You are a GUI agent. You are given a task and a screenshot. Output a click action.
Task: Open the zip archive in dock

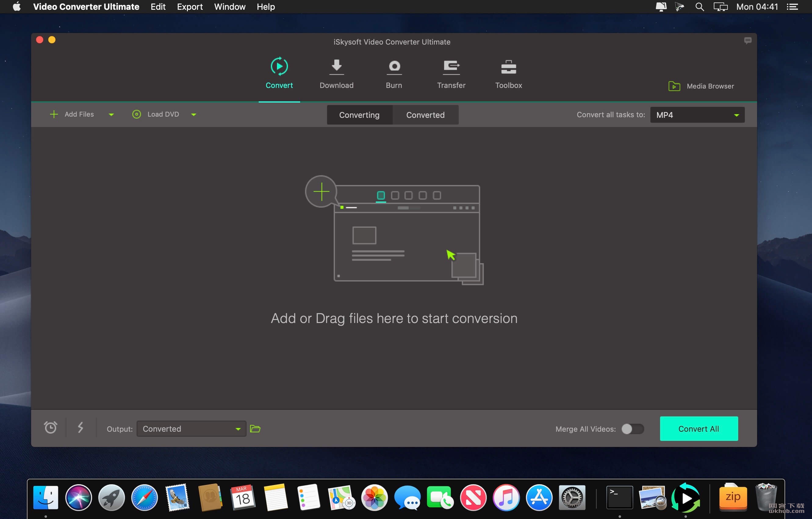point(733,497)
